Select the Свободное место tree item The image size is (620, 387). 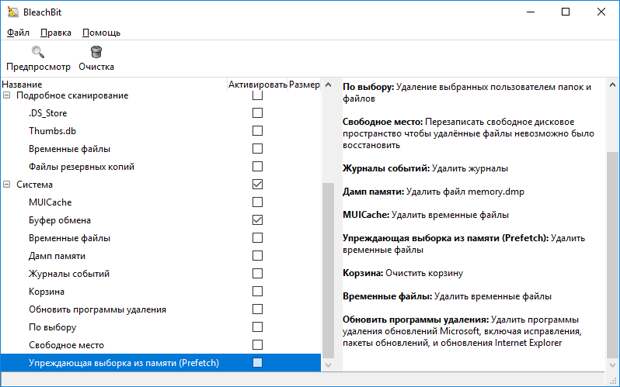coord(66,345)
